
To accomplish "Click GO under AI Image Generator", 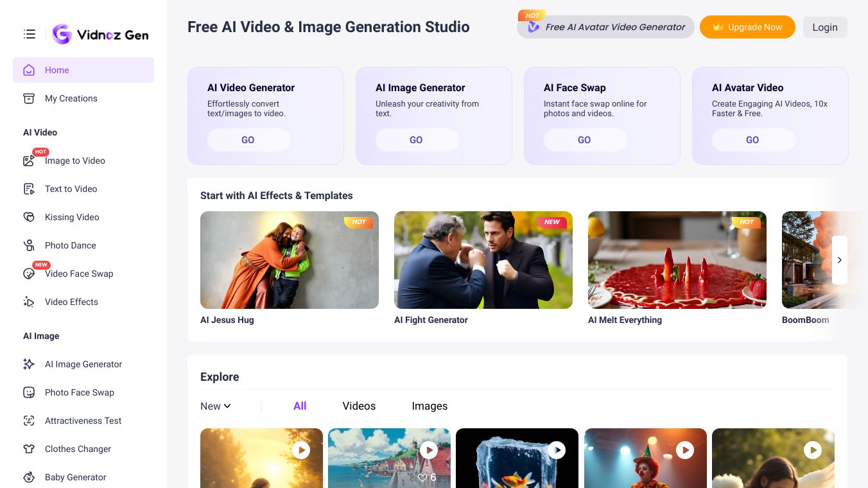I will pyautogui.click(x=417, y=140).
